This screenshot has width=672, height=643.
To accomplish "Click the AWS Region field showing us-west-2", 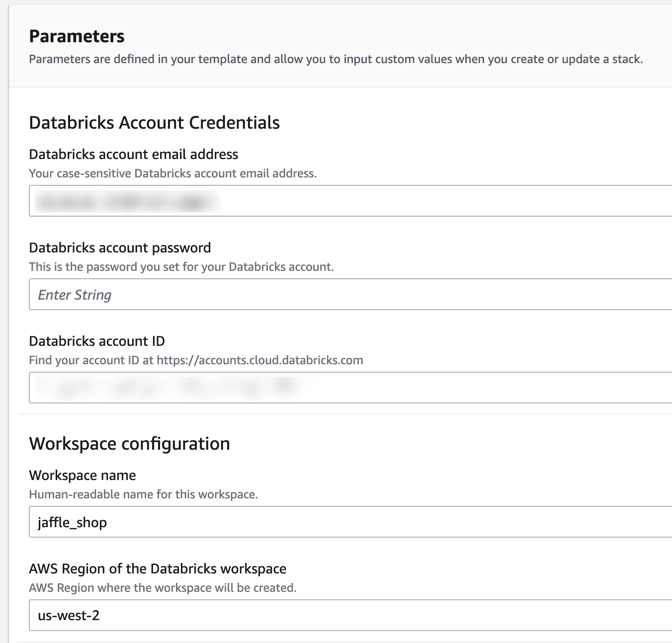I will [x=199, y=615].
